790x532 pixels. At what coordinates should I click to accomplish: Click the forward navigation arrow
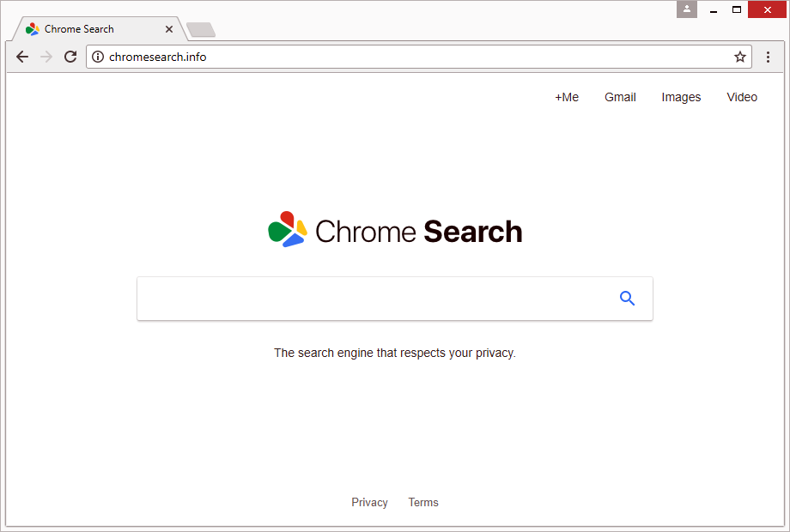[46, 57]
